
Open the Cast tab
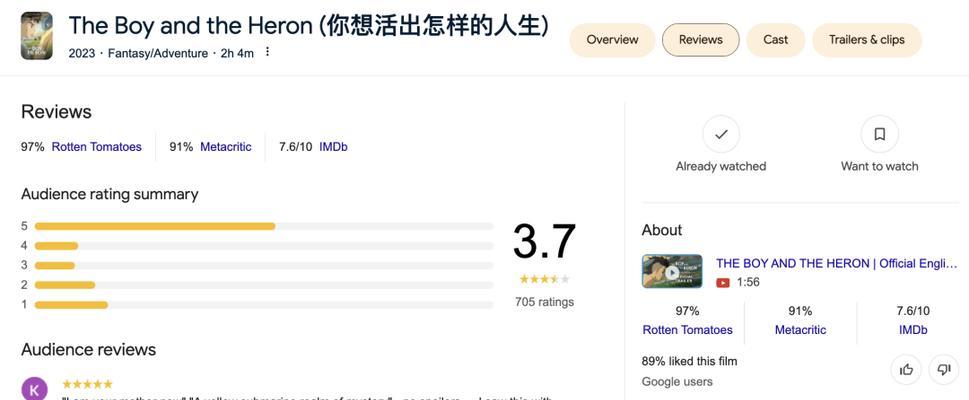(x=776, y=40)
